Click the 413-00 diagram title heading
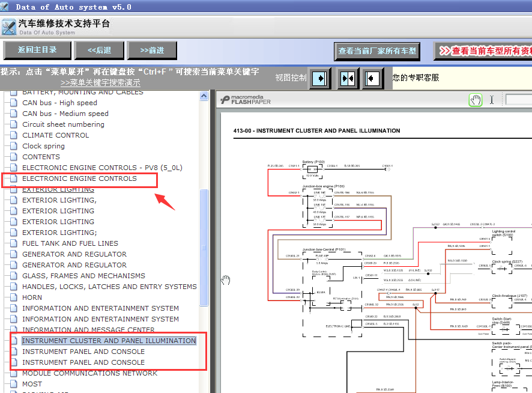 [316, 131]
